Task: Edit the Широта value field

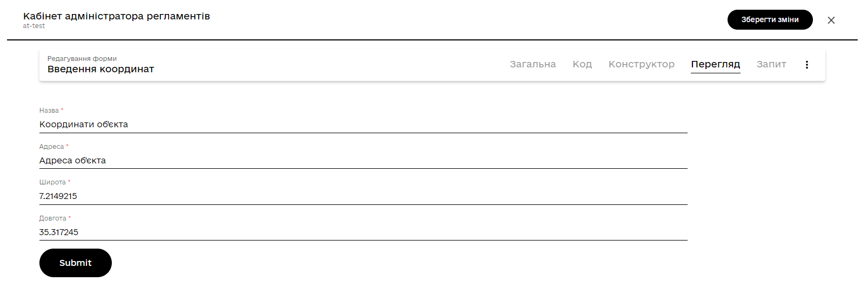Action: [363, 196]
